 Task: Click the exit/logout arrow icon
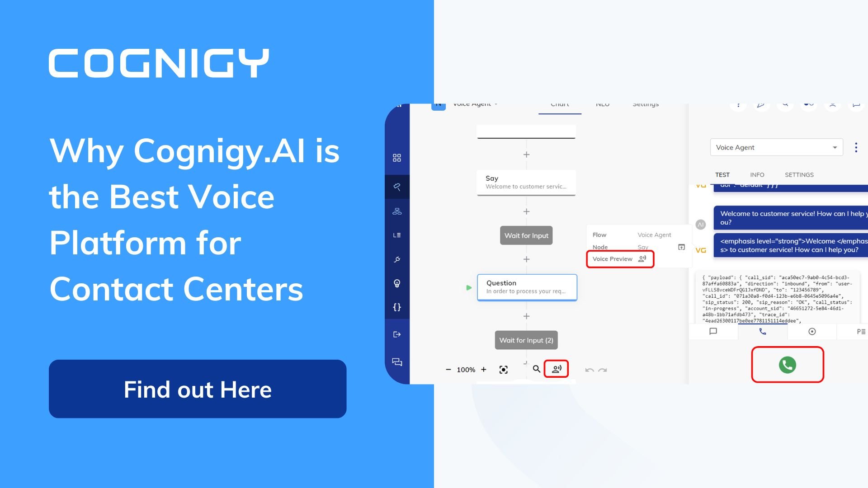click(x=397, y=333)
